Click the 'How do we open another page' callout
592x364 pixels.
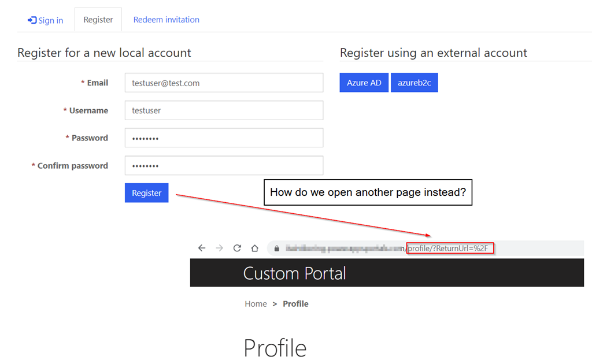pyautogui.click(x=368, y=192)
